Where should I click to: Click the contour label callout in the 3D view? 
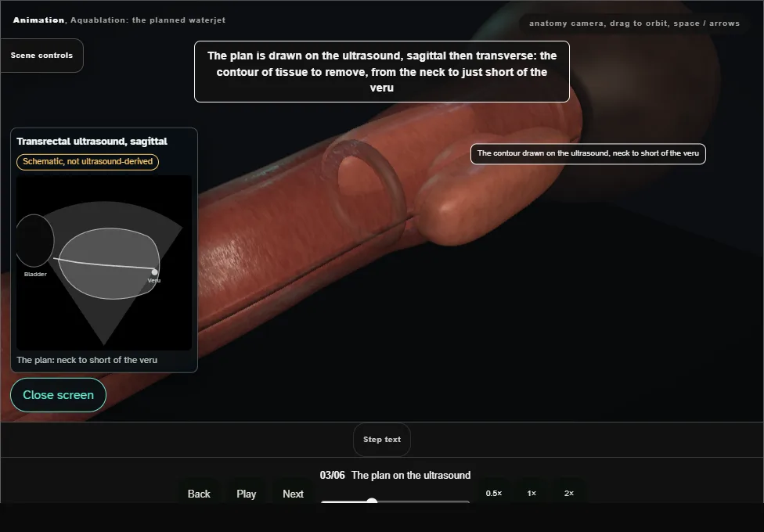(x=588, y=153)
